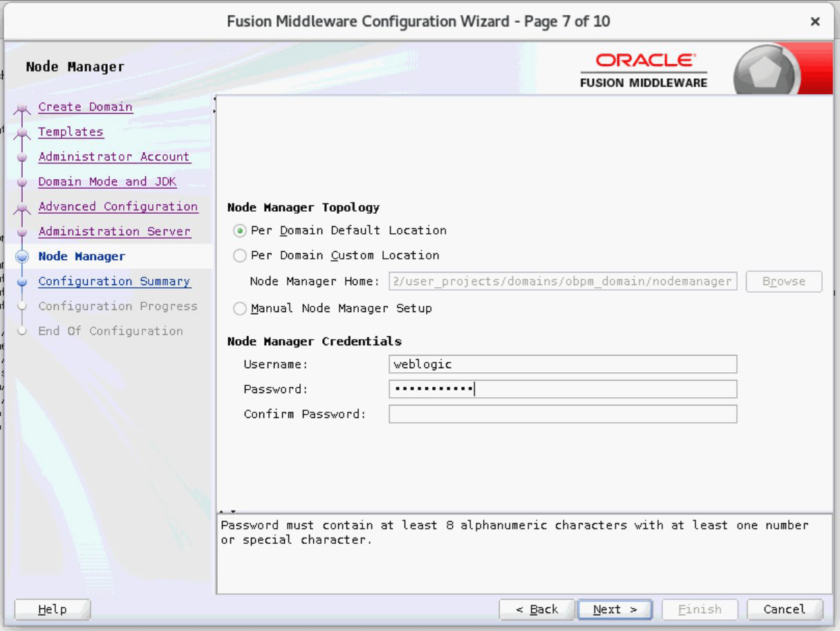
Task: Go to the Administration Server step
Action: [x=114, y=232]
